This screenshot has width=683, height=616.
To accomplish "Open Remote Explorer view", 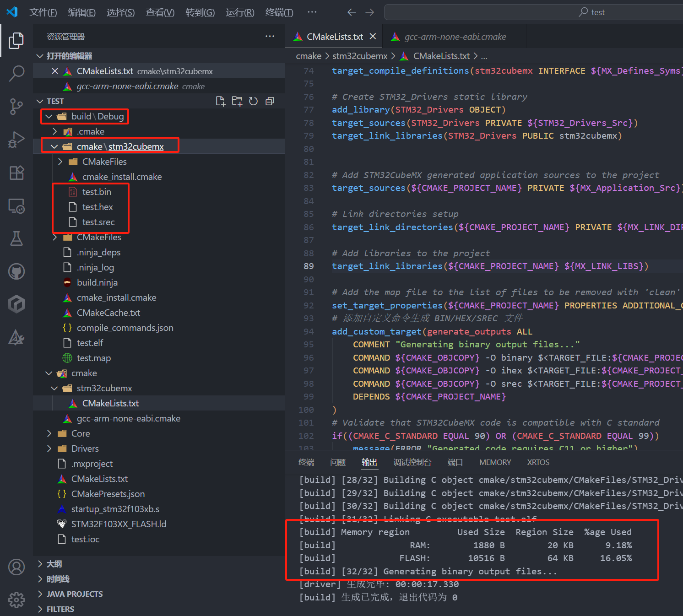I will click(16, 205).
